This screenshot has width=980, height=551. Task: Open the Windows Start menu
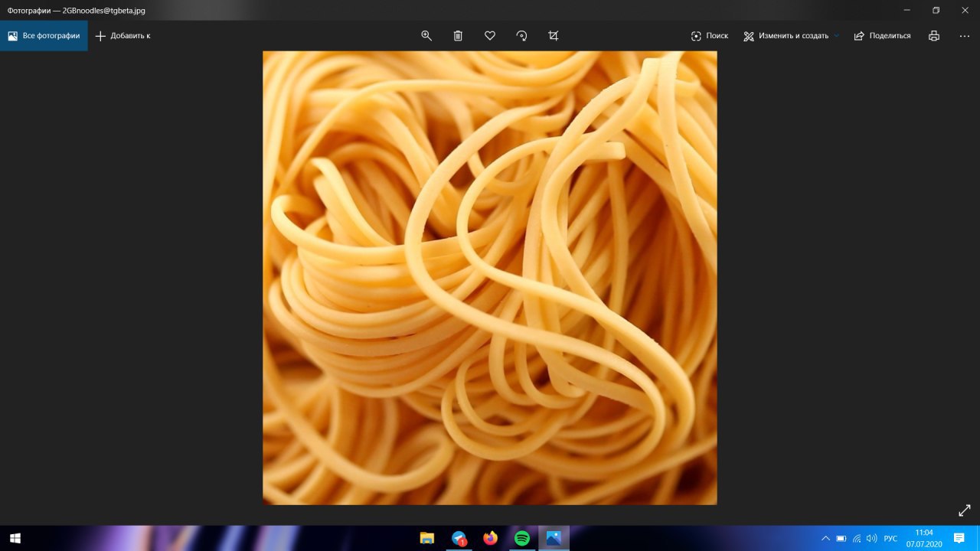click(x=15, y=538)
